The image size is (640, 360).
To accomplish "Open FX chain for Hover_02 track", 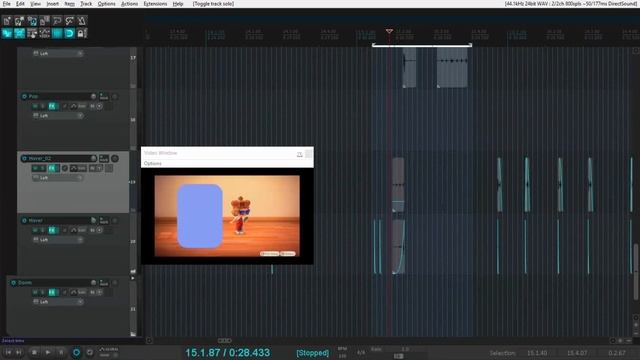I will (x=52, y=168).
